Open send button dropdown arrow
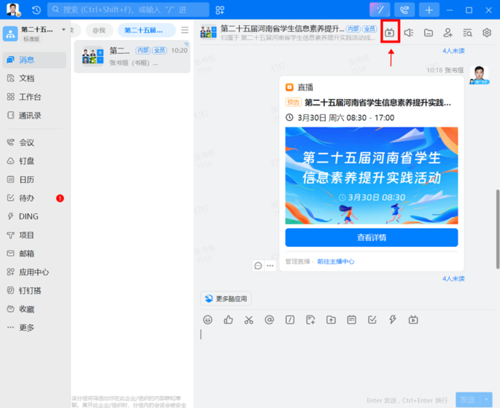Image resolution: width=500 pixels, height=408 pixels. click(x=486, y=399)
